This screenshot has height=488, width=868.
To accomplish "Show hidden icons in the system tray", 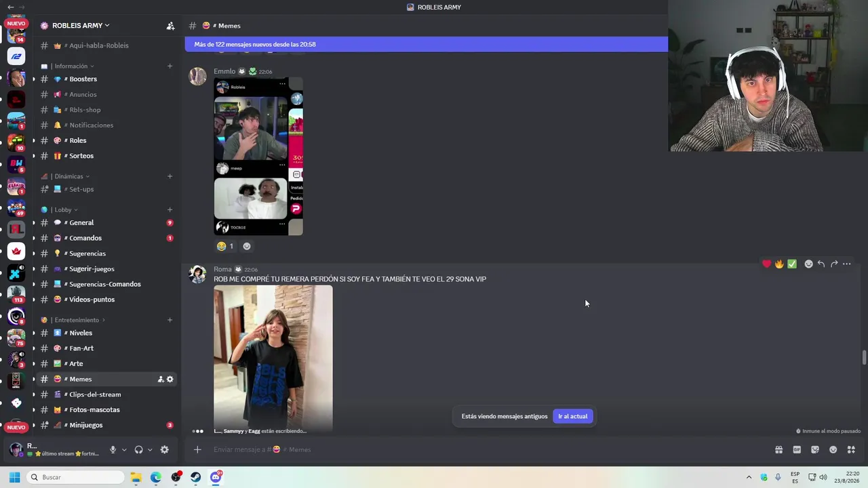I will 749,477.
